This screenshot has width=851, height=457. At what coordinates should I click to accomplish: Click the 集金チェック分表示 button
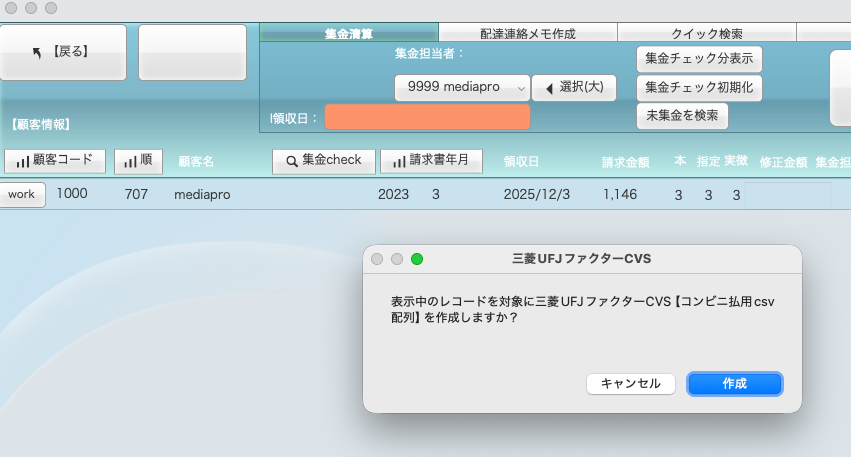coord(699,59)
